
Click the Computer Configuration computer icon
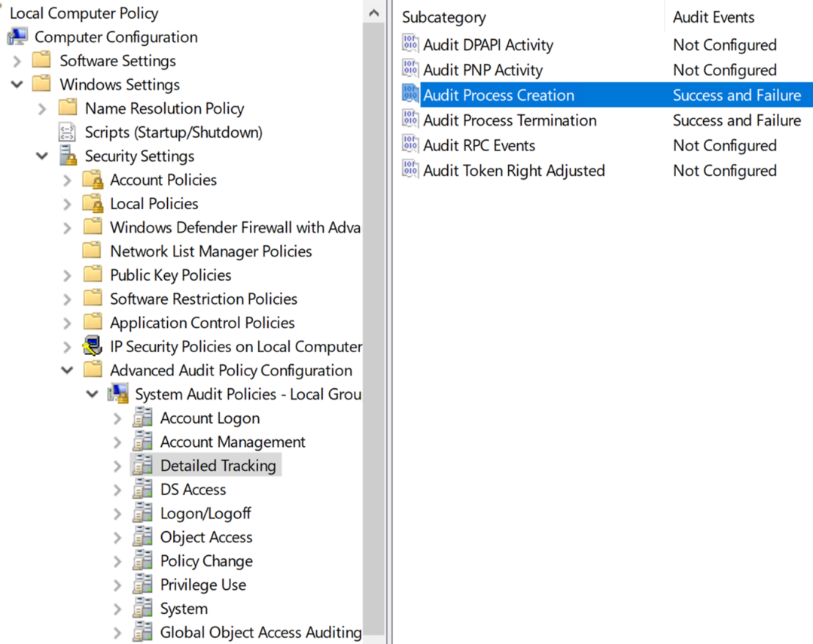tap(18, 37)
